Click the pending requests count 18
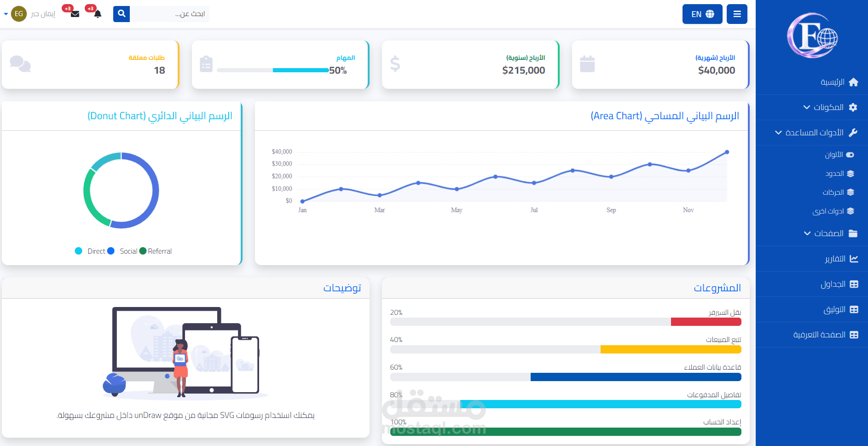The height and width of the screenshot is (446, 868). pyautogui.click(x=159, y=70)
